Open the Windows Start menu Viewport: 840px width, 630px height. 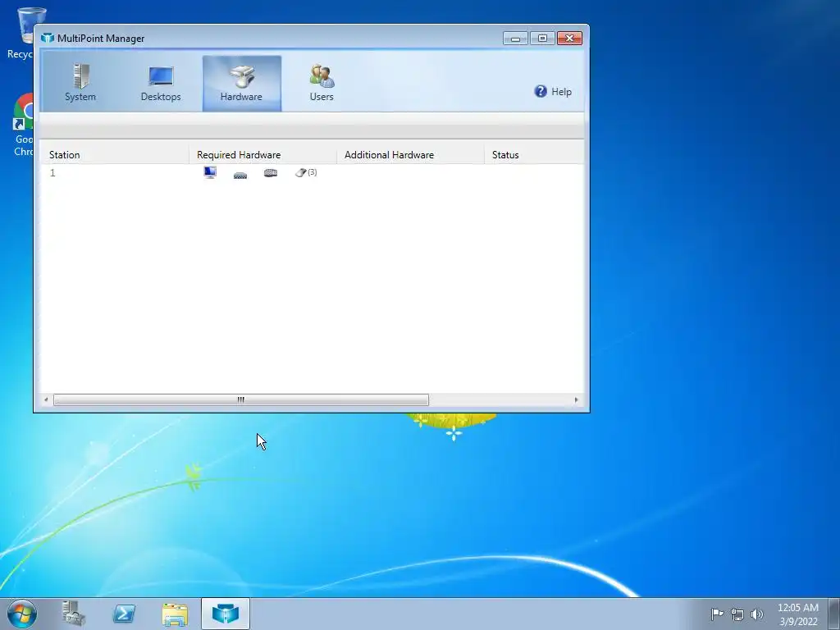[22, 614]
